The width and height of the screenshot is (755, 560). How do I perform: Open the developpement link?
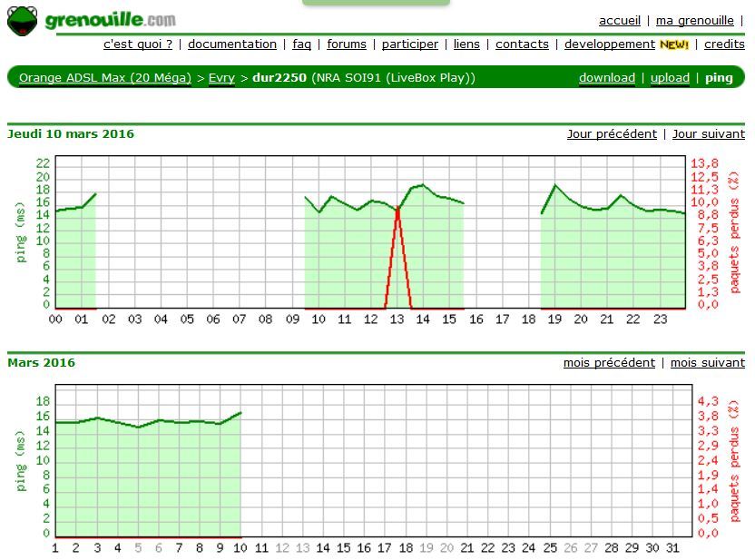(609, 44)
